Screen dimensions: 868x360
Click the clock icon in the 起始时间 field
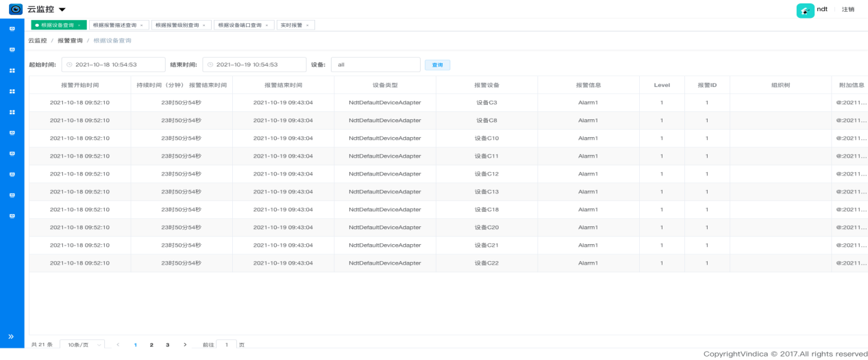point(69,64)
